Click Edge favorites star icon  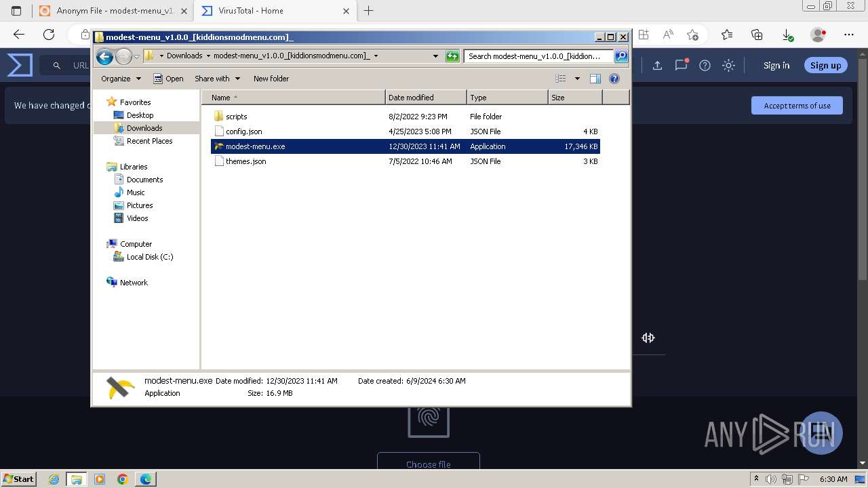[727, 35]
